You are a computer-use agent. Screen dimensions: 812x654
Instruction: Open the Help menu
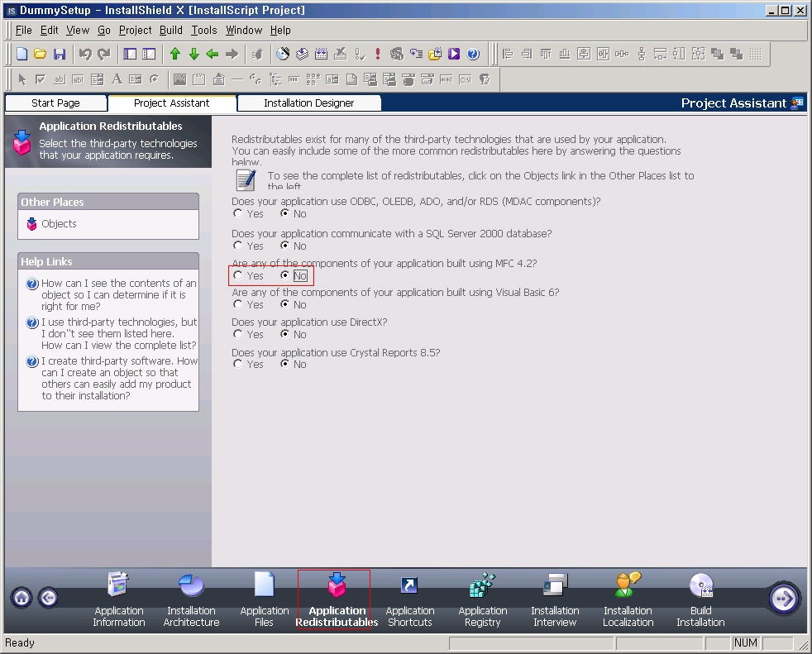(x=280, y=30)
